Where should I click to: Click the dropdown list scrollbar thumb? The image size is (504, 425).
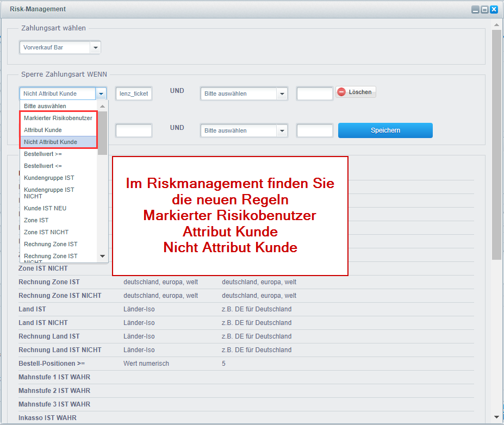pyautogui.click(x=103, y=133)
